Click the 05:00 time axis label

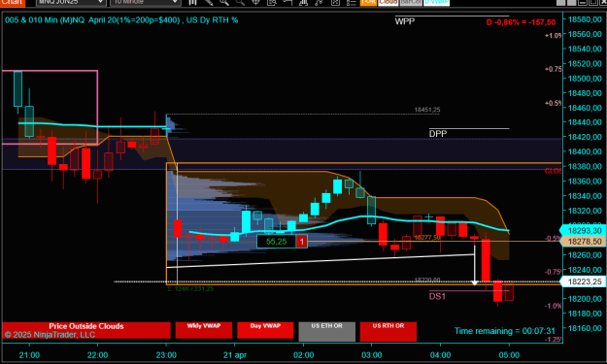click(x=509, y=355)
